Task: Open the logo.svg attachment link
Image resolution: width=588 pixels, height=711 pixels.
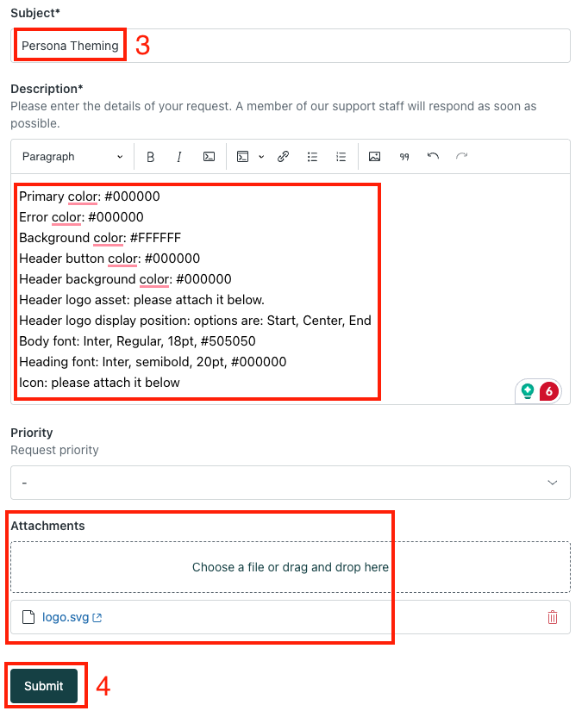Action: (x=72, y=617)
